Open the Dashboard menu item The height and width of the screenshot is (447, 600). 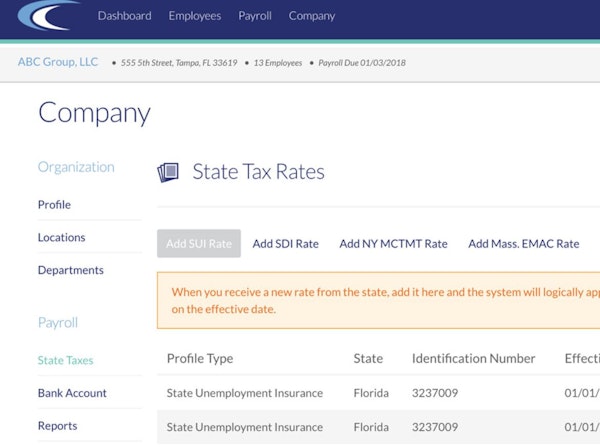pos(124,16)
